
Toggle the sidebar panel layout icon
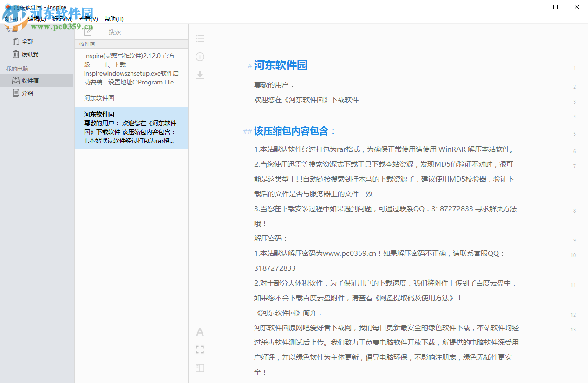(200, 368)
